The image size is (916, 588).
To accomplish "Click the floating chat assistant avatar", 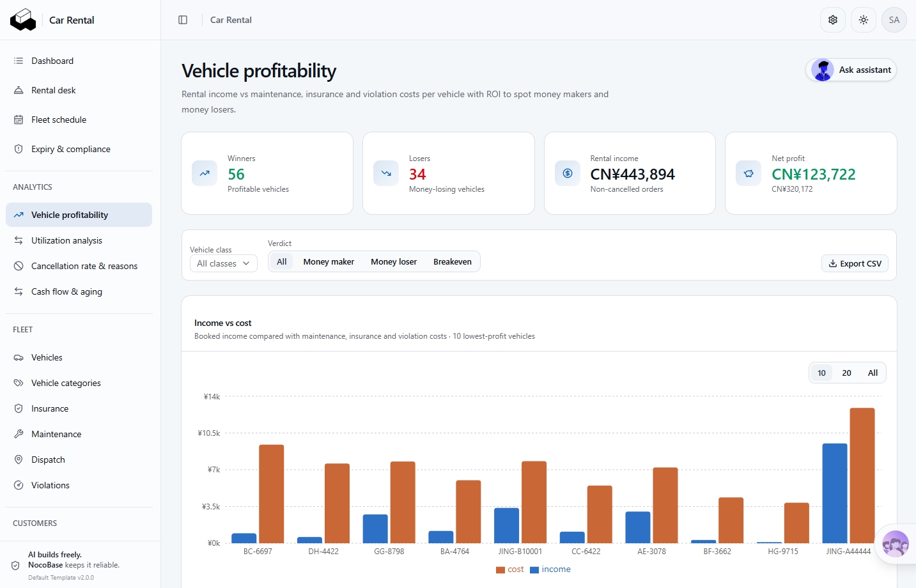I will [896, 544].
